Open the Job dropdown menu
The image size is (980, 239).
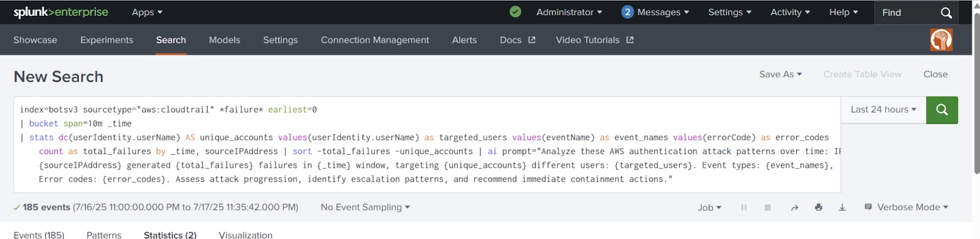tap(709, 208)
